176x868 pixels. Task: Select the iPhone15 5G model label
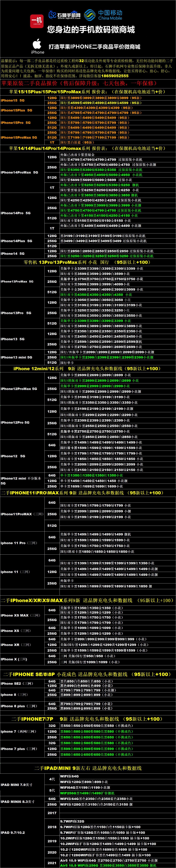(13, 100)
